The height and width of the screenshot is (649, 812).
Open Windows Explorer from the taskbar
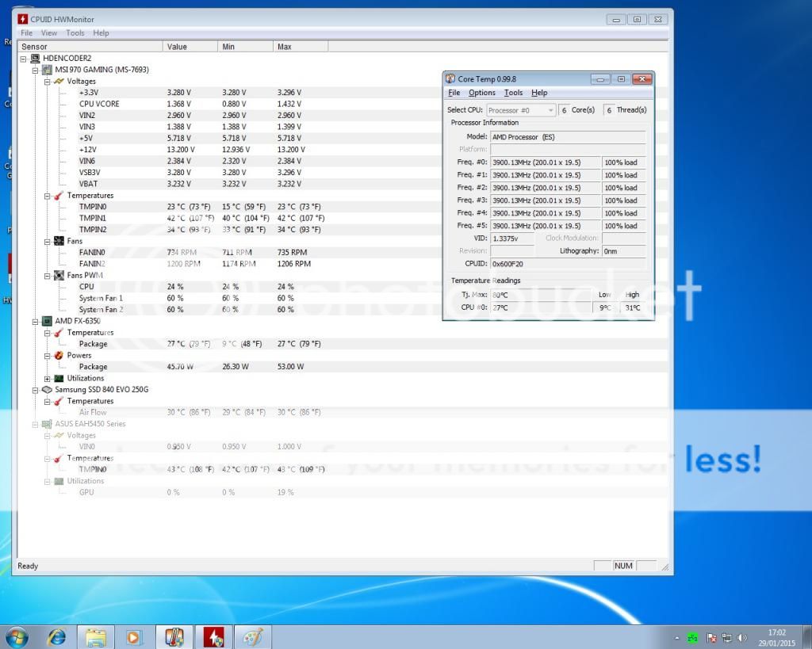(x=96, y=637)
